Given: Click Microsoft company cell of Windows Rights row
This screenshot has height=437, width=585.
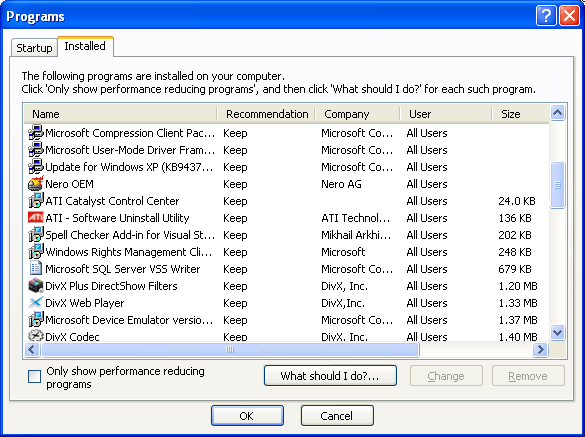Looking at the screenshot, I should (x=343, y=252).
